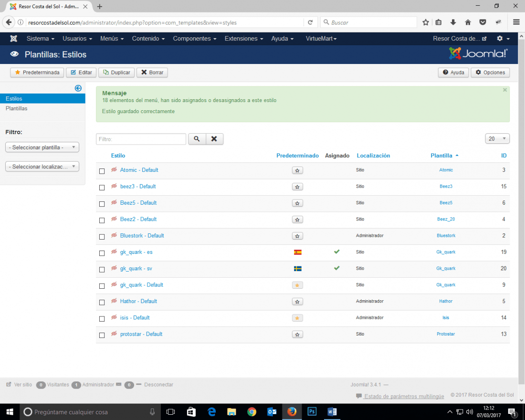The width and height of the screenshot is (525, 420).
Task: Set Bluestork - Default as default via star
Action: coord(297,236)
